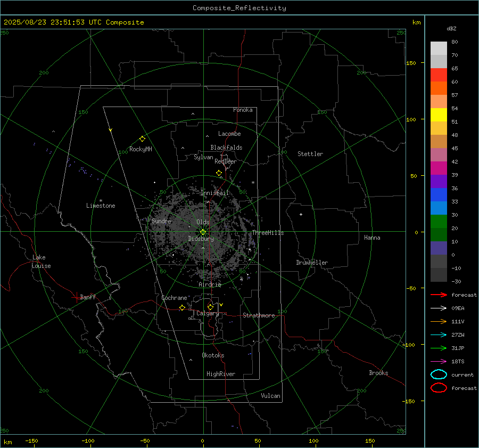Click the white 09EA arrow icon
The height and width of the screenshot is (448, 479).
(x=439, y=308)
